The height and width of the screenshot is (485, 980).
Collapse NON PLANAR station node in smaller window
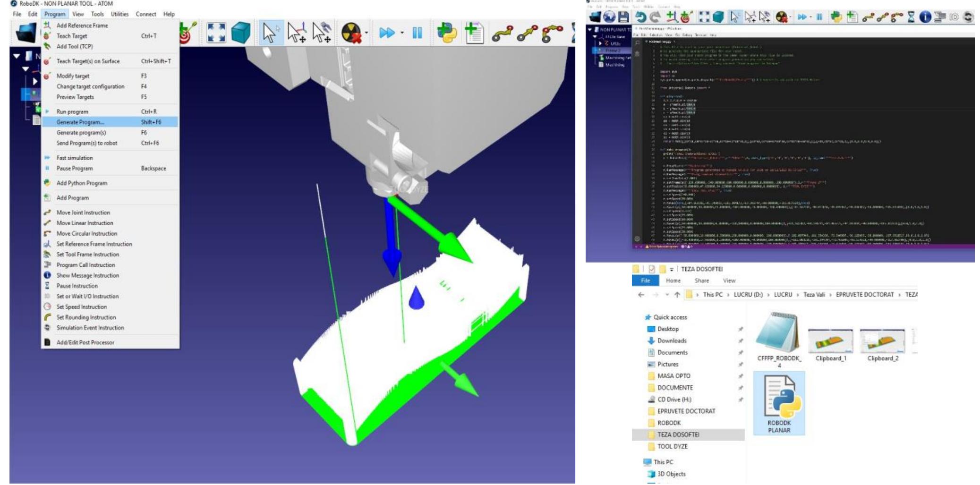[x=590, y=29]
